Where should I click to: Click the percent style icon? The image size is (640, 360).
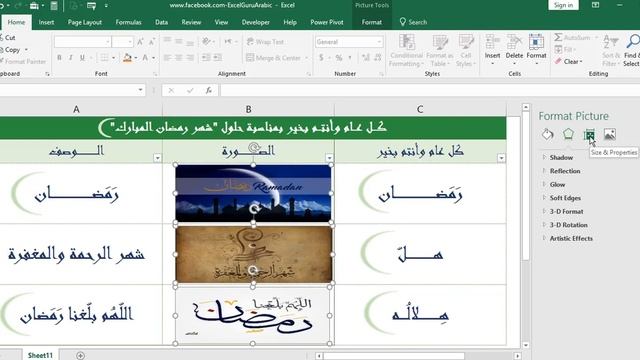tap(339, 58)
